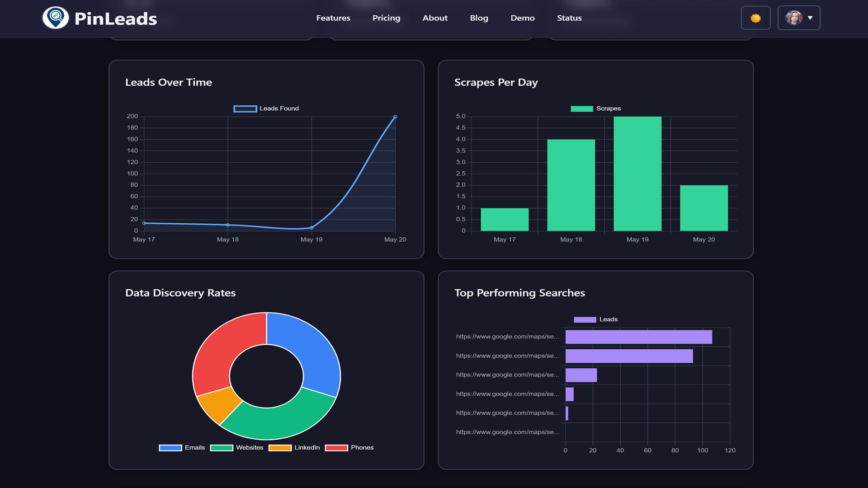Toggle the Leads Found legend entry
The height and width of the screenshot is (488, 868).
[x=266, y=108]
